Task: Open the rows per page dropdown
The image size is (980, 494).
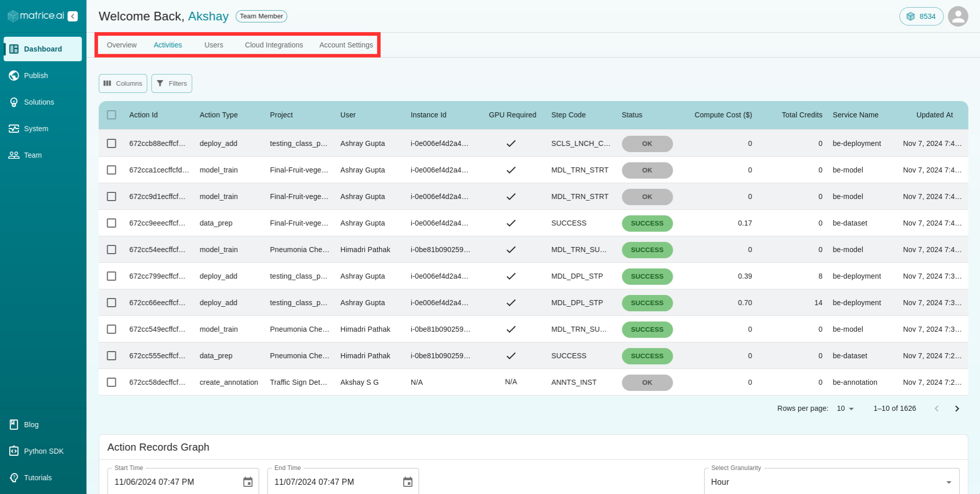Action: click(x=845, y=408)
